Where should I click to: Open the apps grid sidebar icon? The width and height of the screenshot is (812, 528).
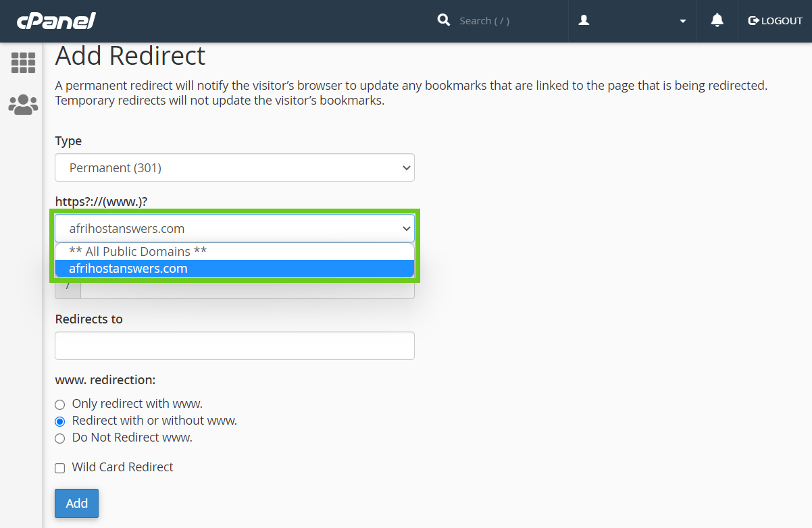(23, 62)
